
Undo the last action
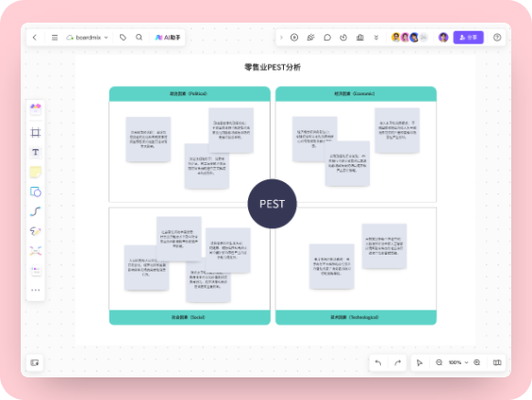coord(378,362)
